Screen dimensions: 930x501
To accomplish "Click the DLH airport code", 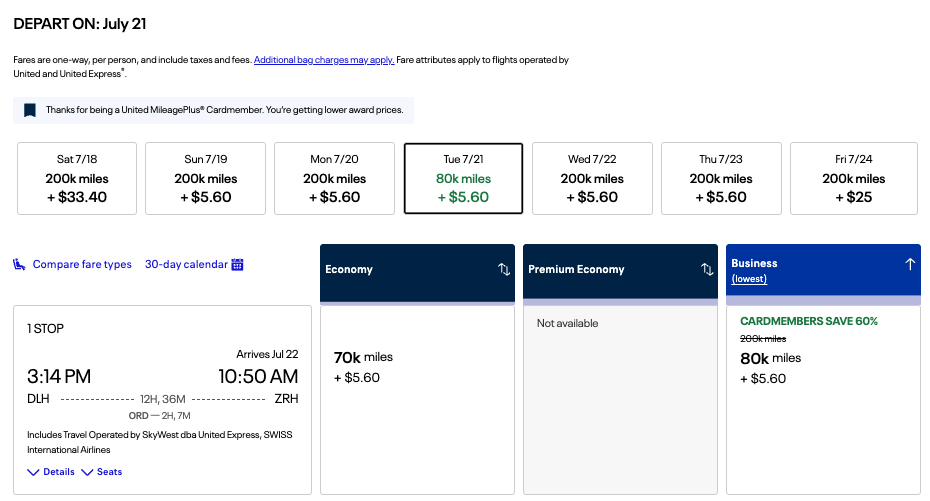I will (x=38, y=399).
